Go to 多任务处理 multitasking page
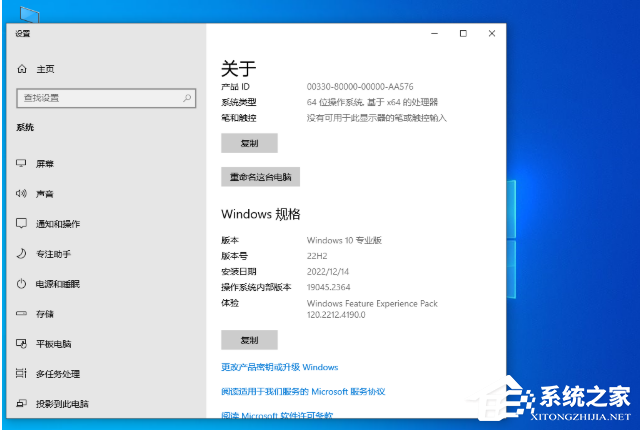Viewport: 640px width, 430px height. [x=57, y=373]
